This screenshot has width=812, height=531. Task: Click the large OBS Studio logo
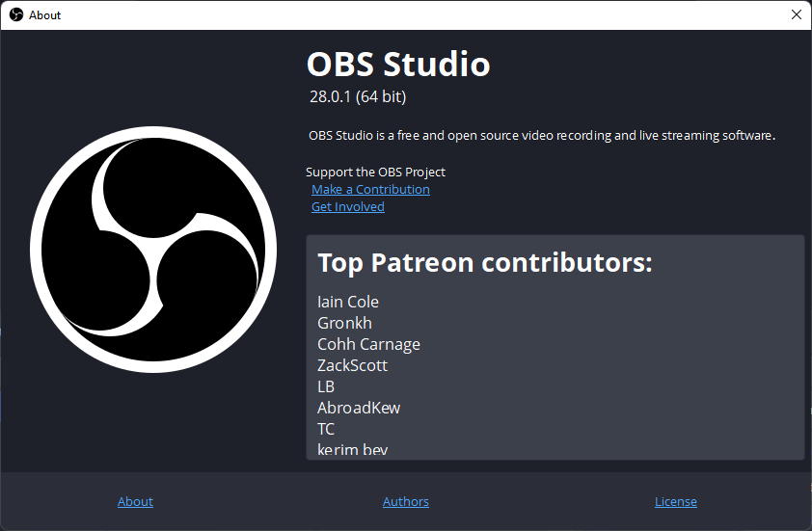(152, 250)
